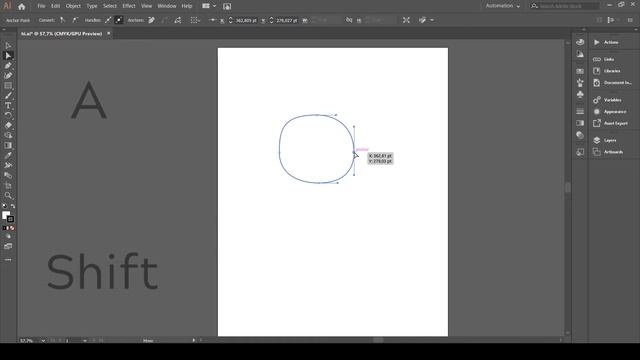
Task: Open the Appearance panel
Action: coord(615,111)
